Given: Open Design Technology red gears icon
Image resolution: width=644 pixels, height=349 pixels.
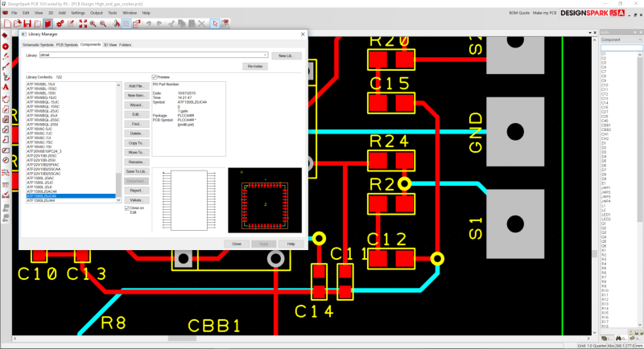Looking at the screenshot, I should 60,24.
